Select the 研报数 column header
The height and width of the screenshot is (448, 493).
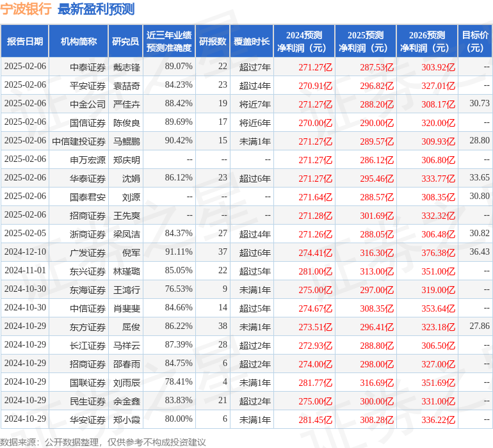213,41
